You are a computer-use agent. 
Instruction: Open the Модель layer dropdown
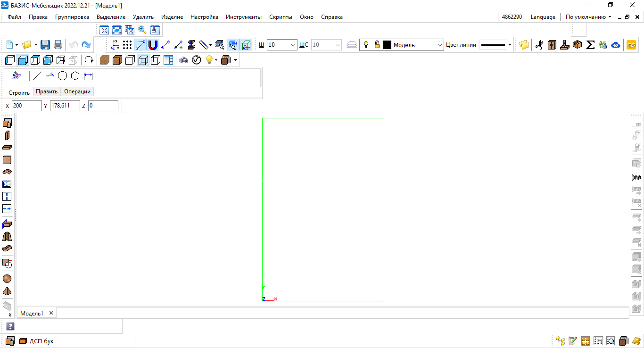pyautogui.click(x=440, y=45)
